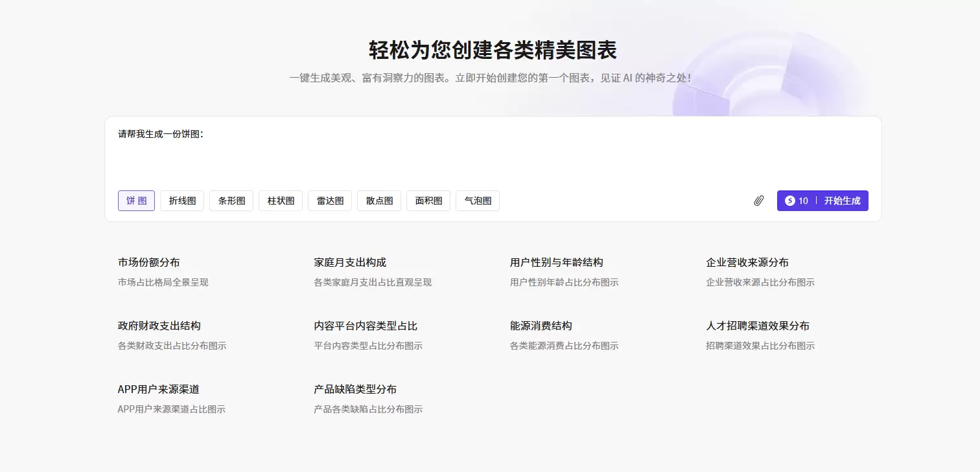980x472 pixels.
Task: Select the 饼图 chart type
Action: click(x=136, y=201)
